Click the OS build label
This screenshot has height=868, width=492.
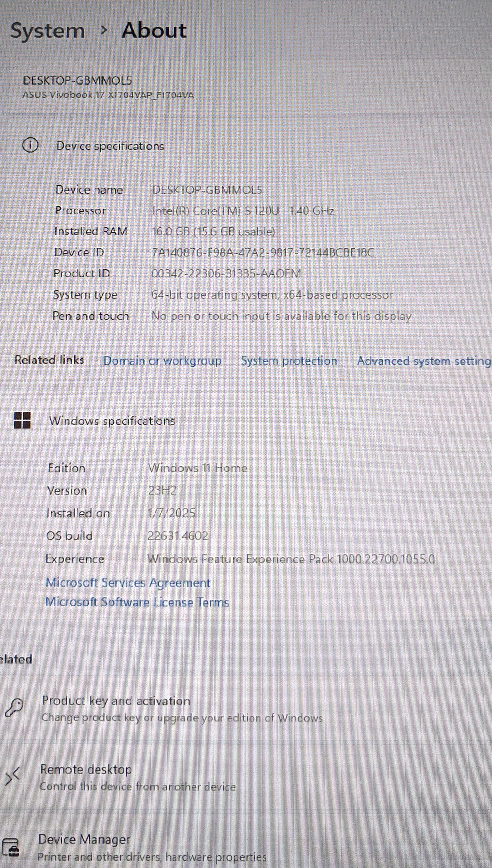69,536
